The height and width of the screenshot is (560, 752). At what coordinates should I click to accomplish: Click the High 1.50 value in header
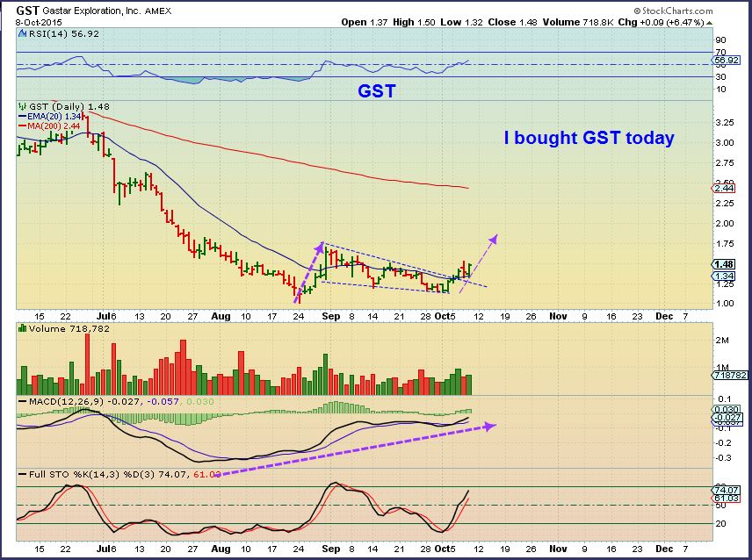pos(415,23)
